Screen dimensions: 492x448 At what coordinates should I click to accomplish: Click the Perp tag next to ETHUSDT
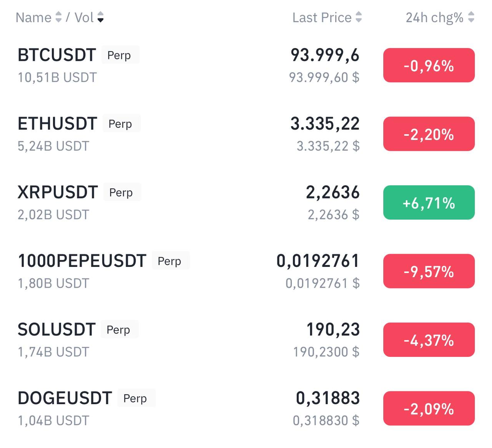tap(121, 123)
